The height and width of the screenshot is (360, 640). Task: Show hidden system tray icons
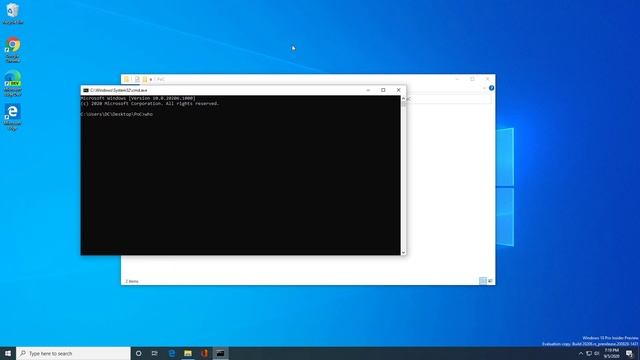click(581, 353)
